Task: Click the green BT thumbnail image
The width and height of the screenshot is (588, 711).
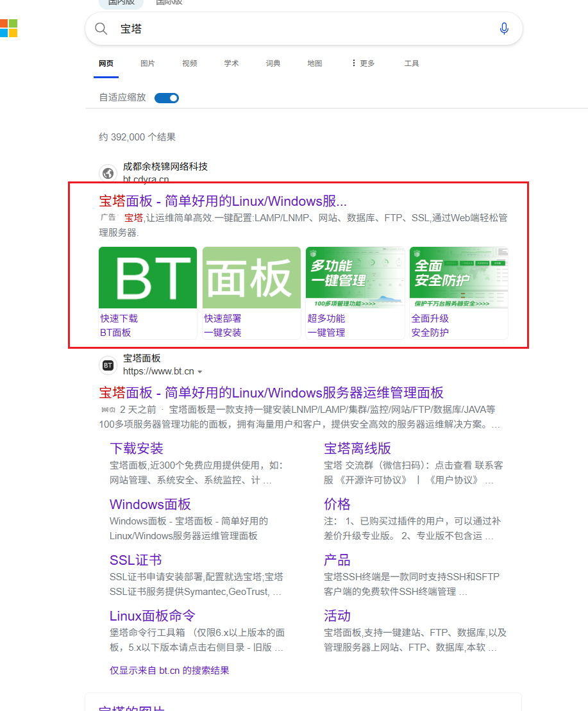Action: 147,278
